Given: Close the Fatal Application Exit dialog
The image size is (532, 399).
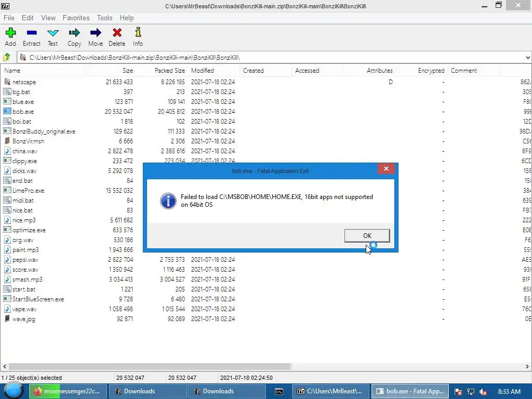Looking at the screenshot, I should click(386, 169).
